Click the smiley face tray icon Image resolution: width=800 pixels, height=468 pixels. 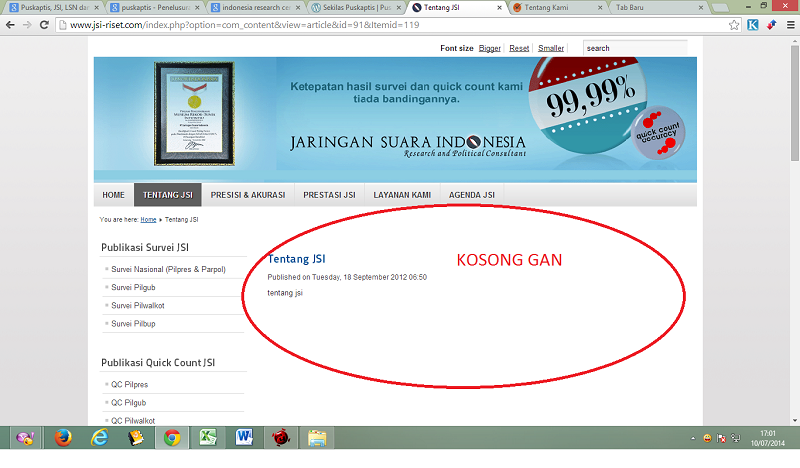tap(707, 438)
